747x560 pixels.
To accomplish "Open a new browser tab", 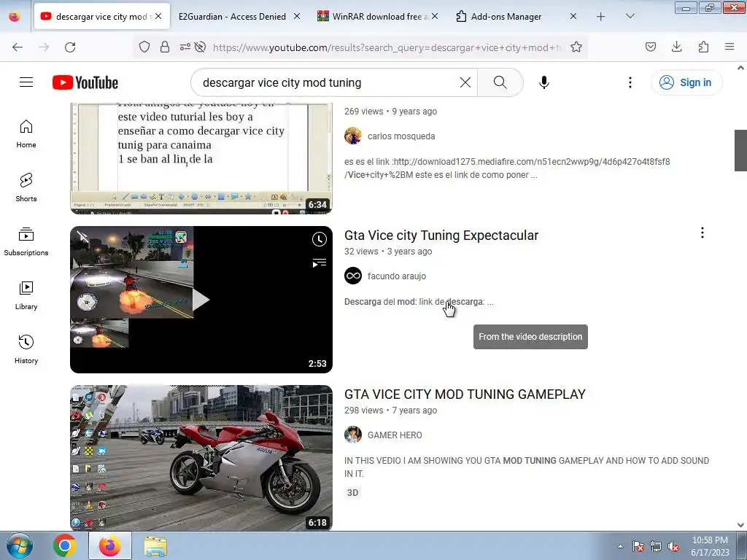I will 601,16.
